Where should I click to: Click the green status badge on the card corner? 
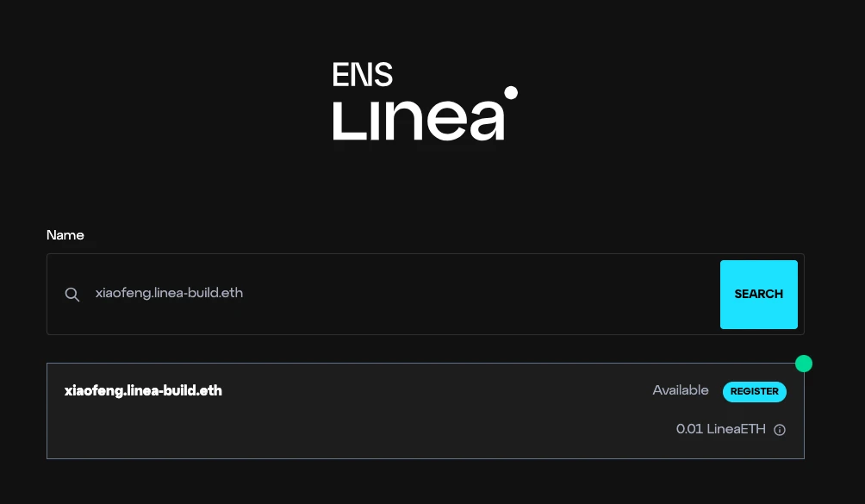pyautogui.click(x=804, y=364)
